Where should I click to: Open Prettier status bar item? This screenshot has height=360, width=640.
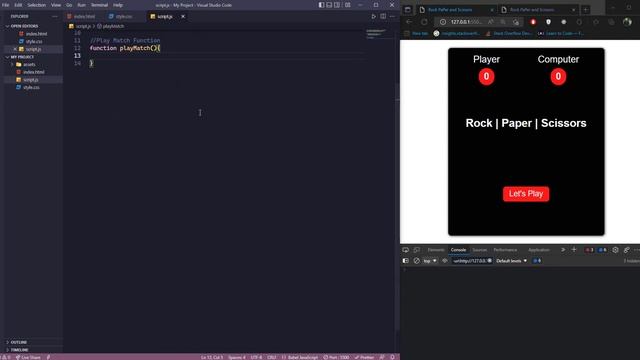click(364, 357)
